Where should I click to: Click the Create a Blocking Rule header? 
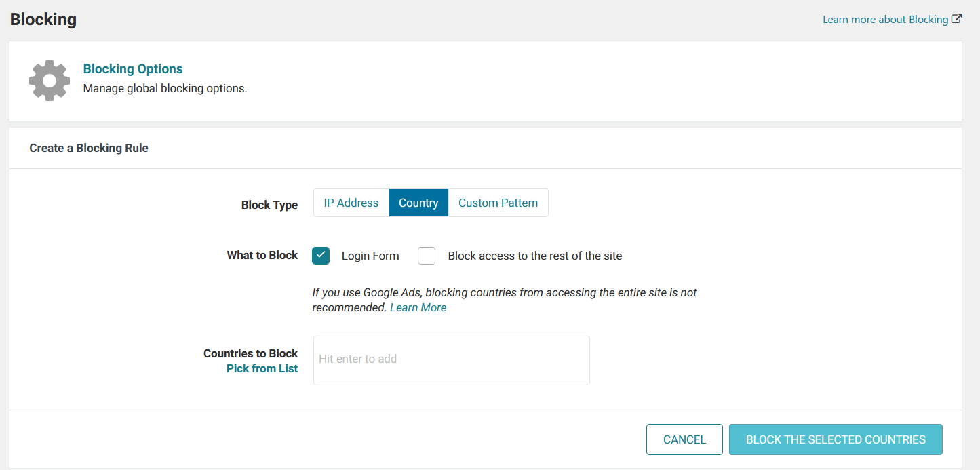point(88,147)
